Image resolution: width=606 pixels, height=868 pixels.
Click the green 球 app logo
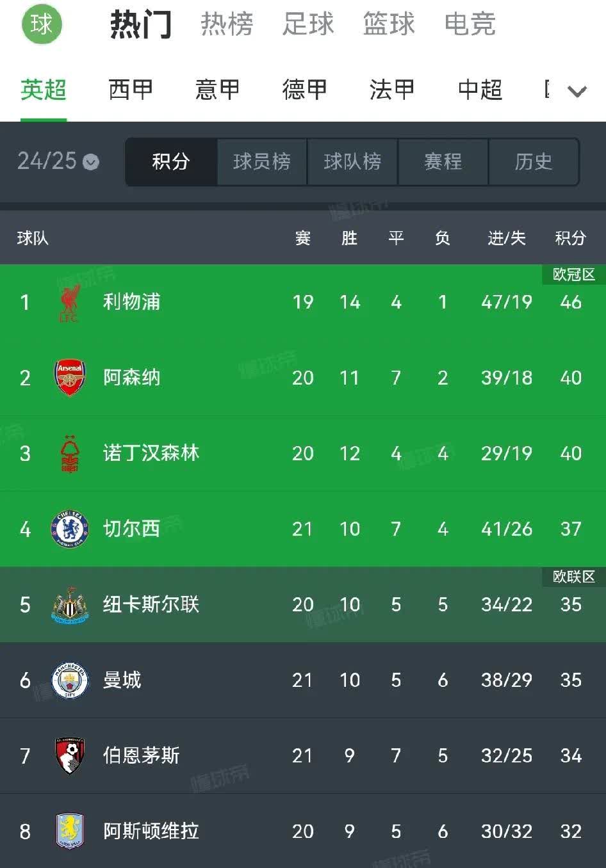click(x=41, y=26)
